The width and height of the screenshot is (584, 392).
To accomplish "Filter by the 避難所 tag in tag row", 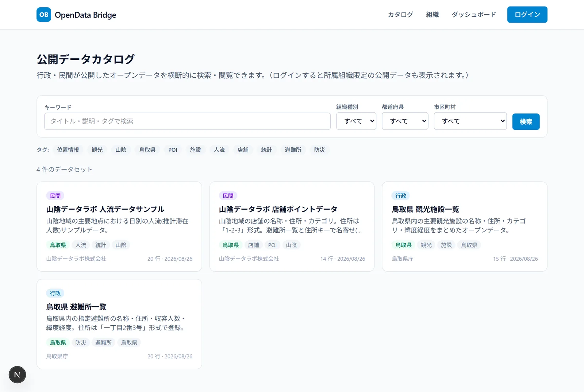I will pos(293,150).
